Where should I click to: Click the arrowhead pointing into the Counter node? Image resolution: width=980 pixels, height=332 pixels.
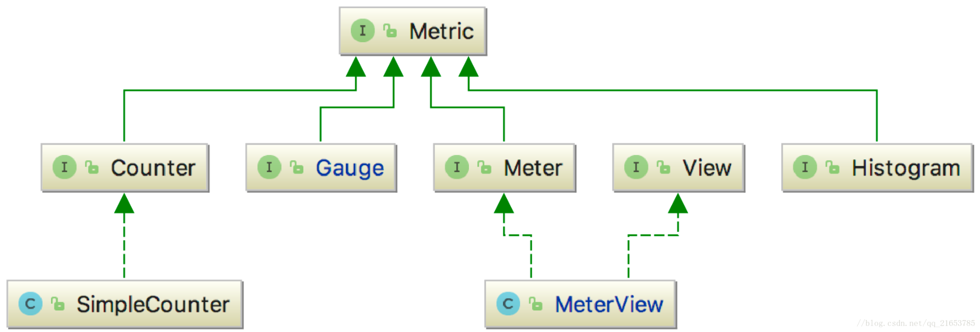tap(124, 203)
